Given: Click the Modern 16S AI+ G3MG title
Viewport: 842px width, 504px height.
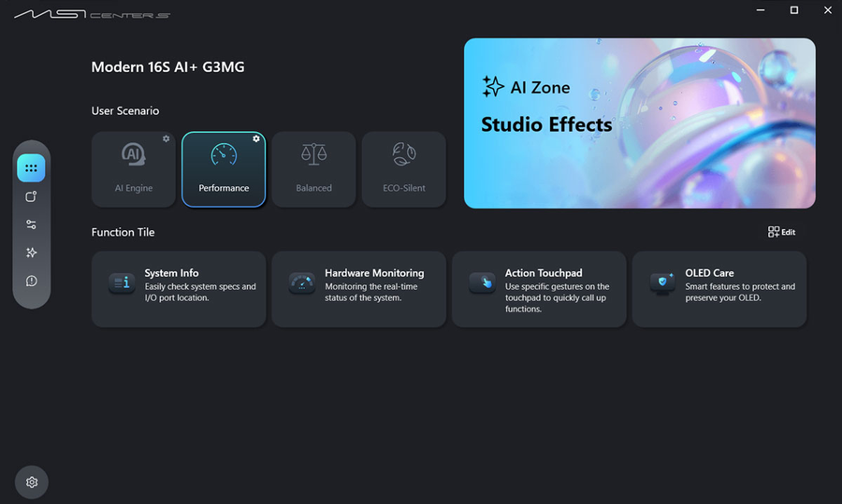Looking at the screenshot, I should pos(167,67).
